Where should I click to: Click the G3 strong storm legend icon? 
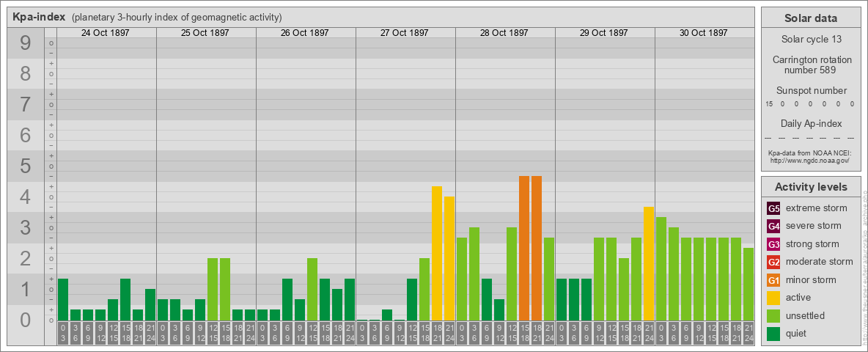coord(773,244)
